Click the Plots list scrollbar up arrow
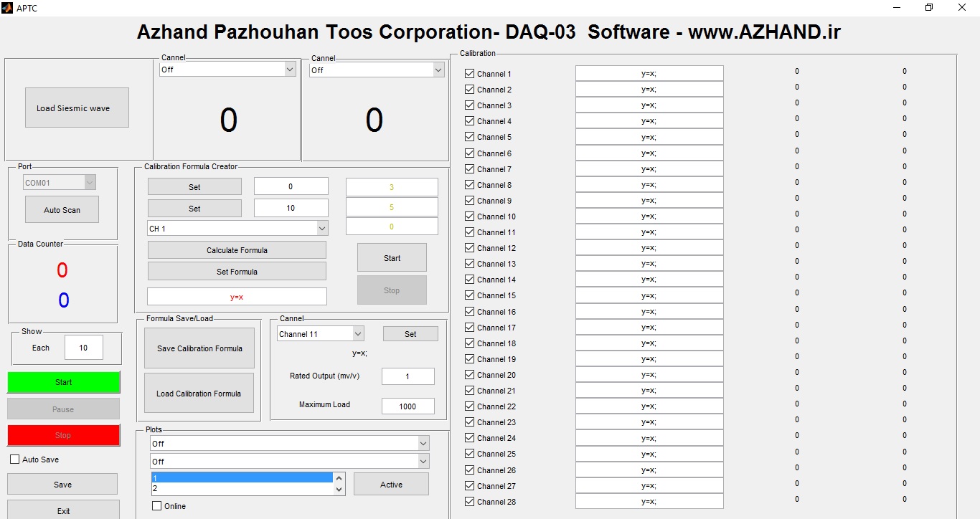 coord(339,477)
